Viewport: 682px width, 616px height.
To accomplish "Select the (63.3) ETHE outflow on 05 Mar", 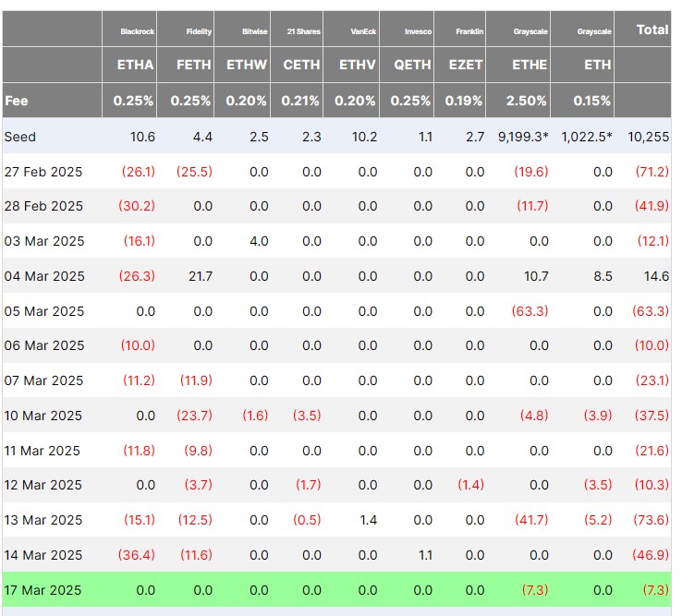I will 531,311.
